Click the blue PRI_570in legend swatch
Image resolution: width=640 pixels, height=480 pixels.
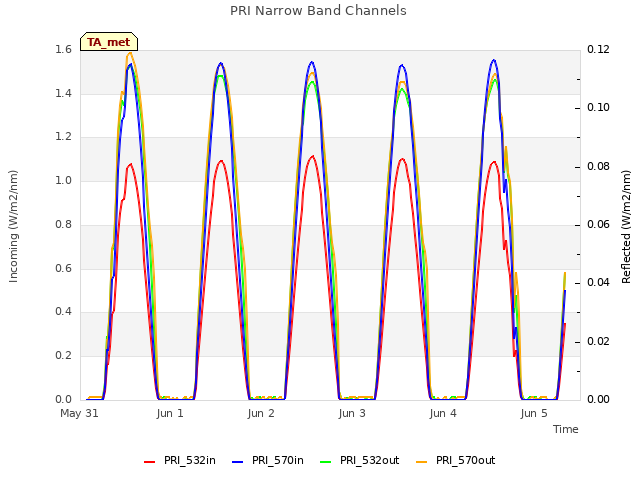(238, 462)
